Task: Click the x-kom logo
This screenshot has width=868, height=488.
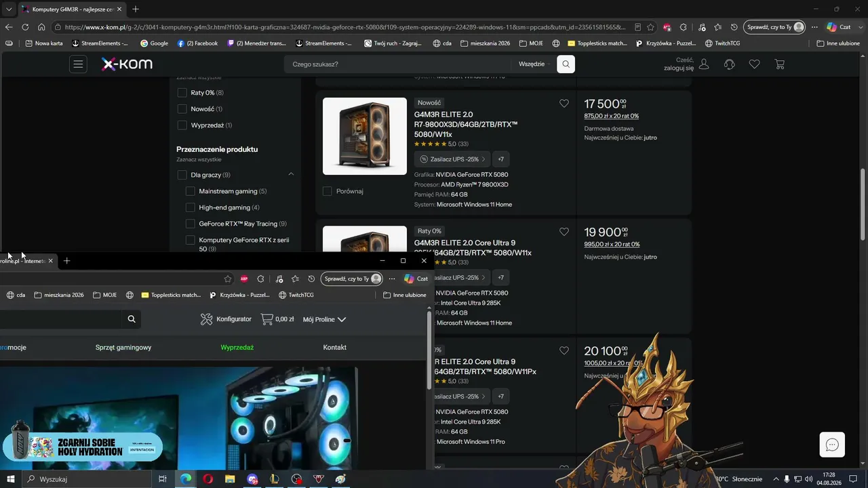Action: point(127,64)
